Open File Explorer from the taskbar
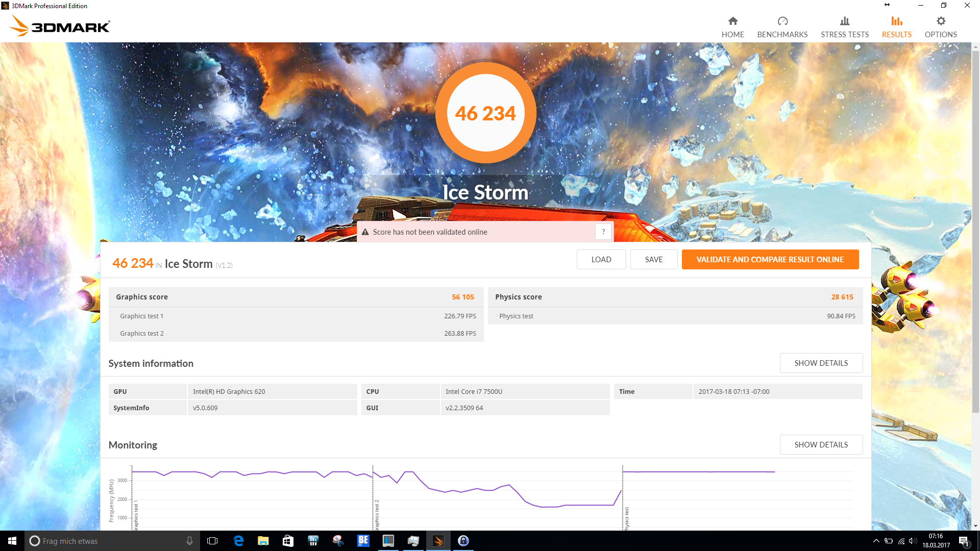The image size is (980, 551). pos(263,541)
